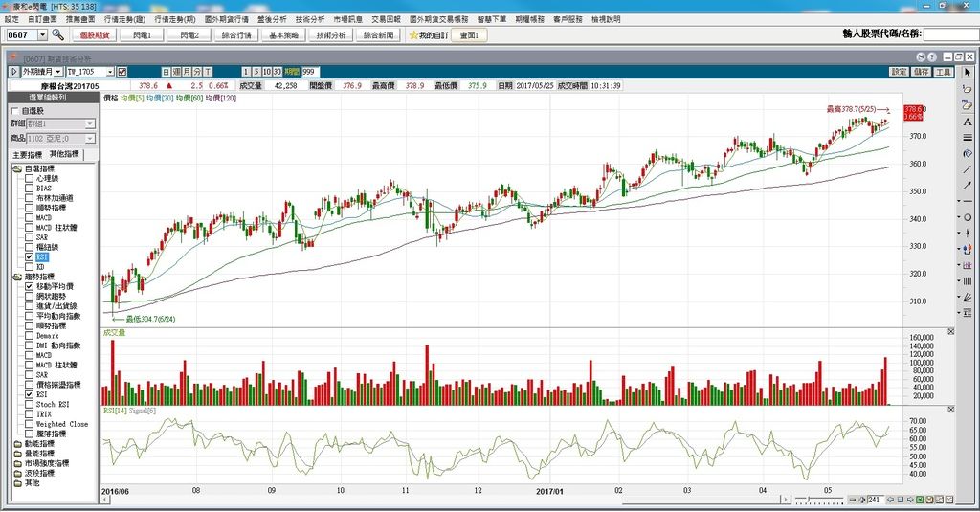Select the fan lines drawing tool
980x512 pixels.
coord(968,297)
